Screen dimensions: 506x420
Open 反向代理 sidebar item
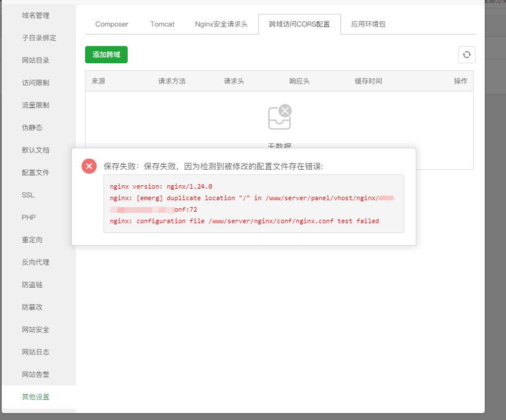pos(36,262)
